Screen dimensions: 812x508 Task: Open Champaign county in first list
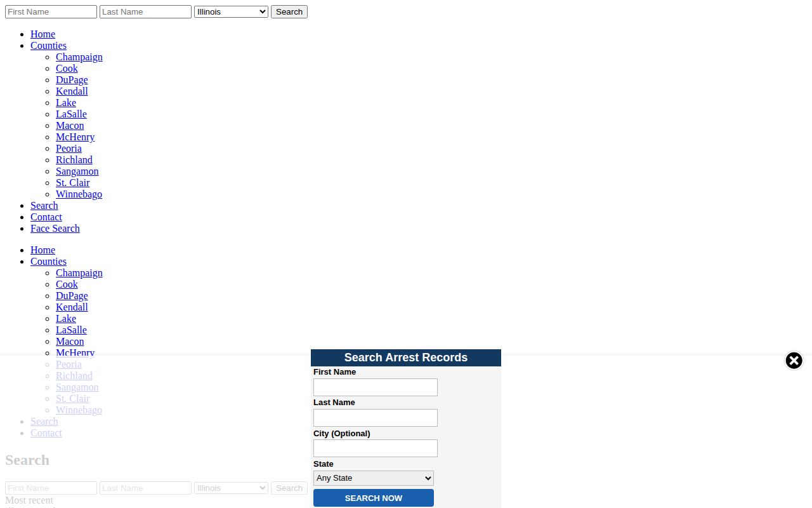click(x=79, y=57)
